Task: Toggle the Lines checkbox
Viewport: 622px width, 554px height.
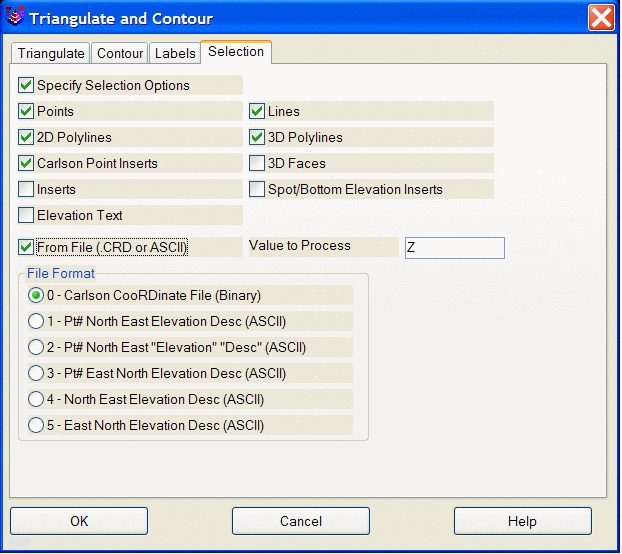Action: point(257,112)
